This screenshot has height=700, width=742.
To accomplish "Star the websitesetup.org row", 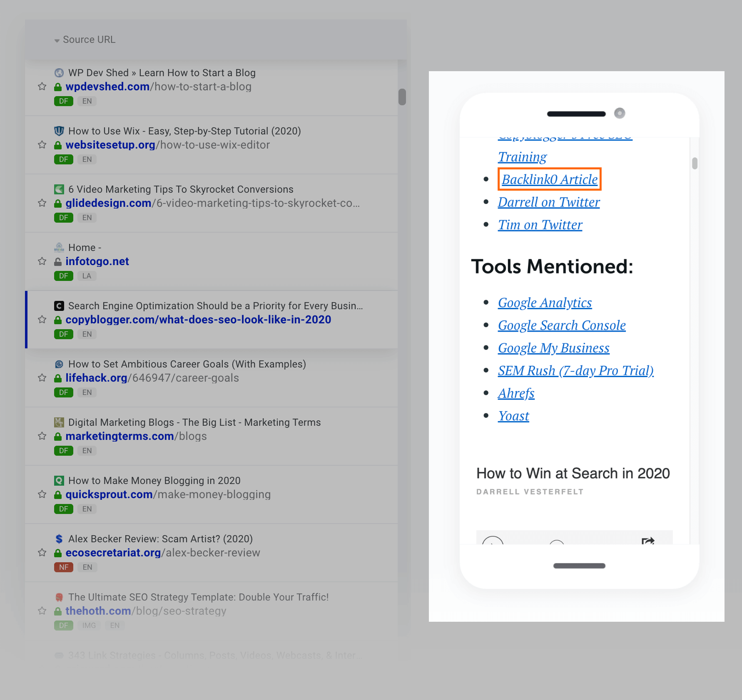I will pyautogui.click(x=42, y=145).
